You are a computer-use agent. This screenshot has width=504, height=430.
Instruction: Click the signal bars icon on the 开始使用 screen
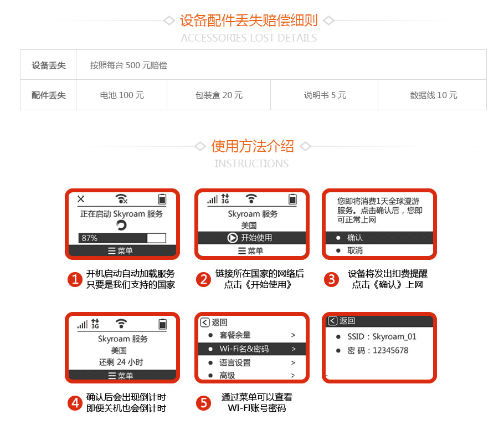[213, 199]
